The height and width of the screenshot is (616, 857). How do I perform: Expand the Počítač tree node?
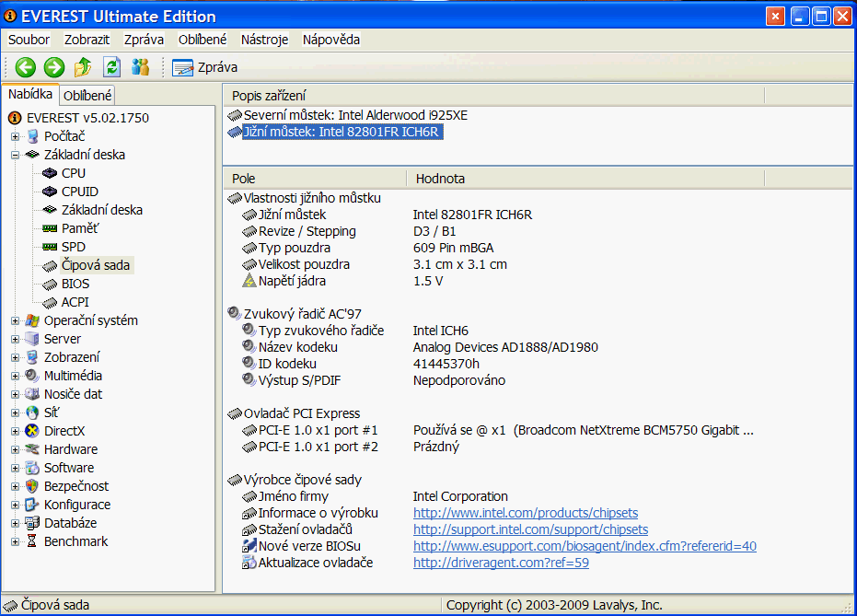(x=15, y=136)
